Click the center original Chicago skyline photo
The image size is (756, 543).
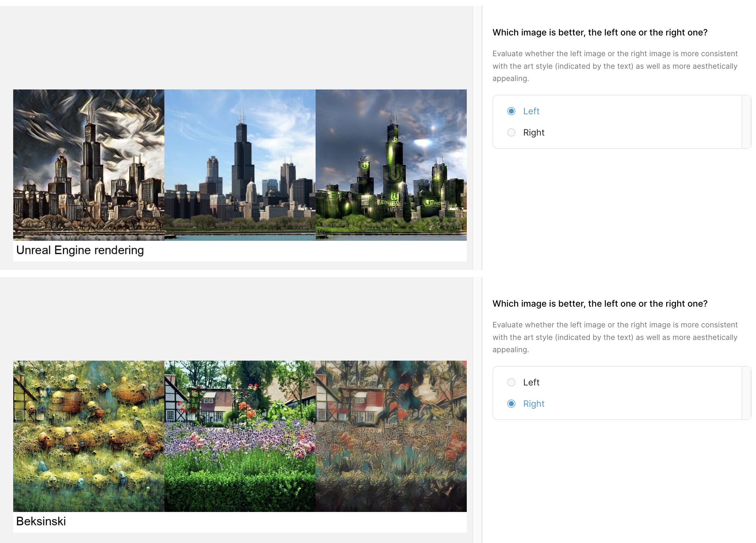pyautogui.click(x=240, y=165)
